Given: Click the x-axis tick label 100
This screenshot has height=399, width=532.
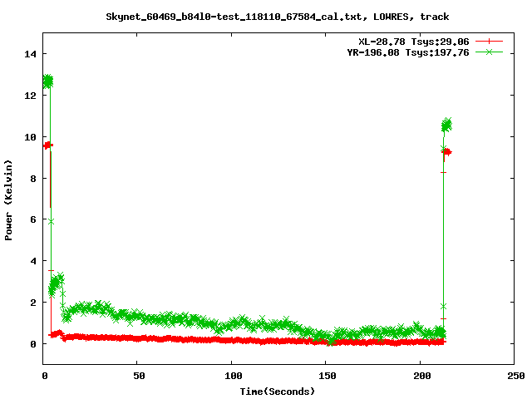Looking at the screenshot, I should click(233, 376).
